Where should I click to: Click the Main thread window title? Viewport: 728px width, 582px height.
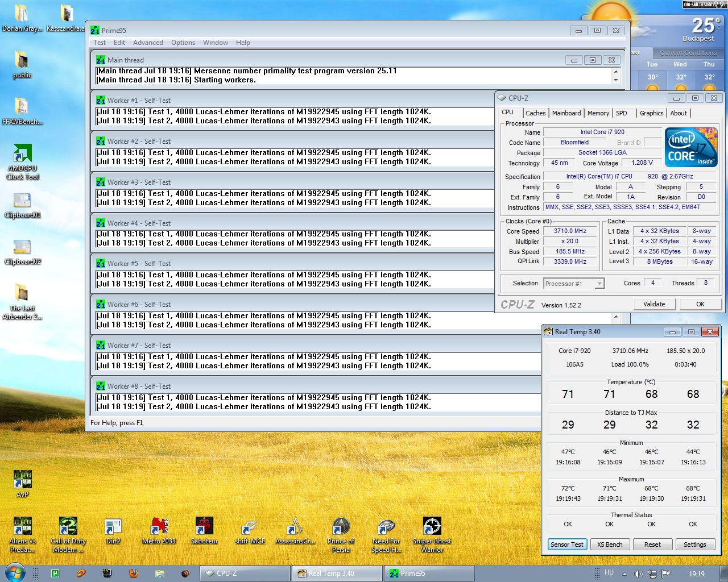tap(126, 60)
